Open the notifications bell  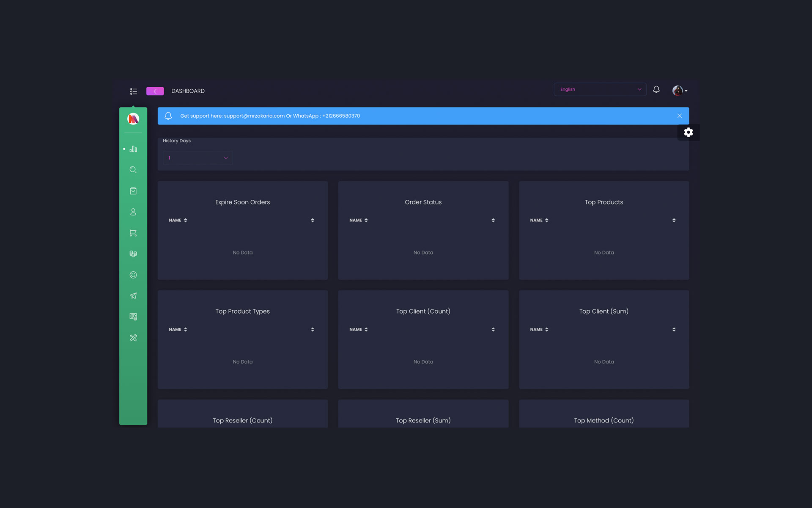click(x=656, y=90)
